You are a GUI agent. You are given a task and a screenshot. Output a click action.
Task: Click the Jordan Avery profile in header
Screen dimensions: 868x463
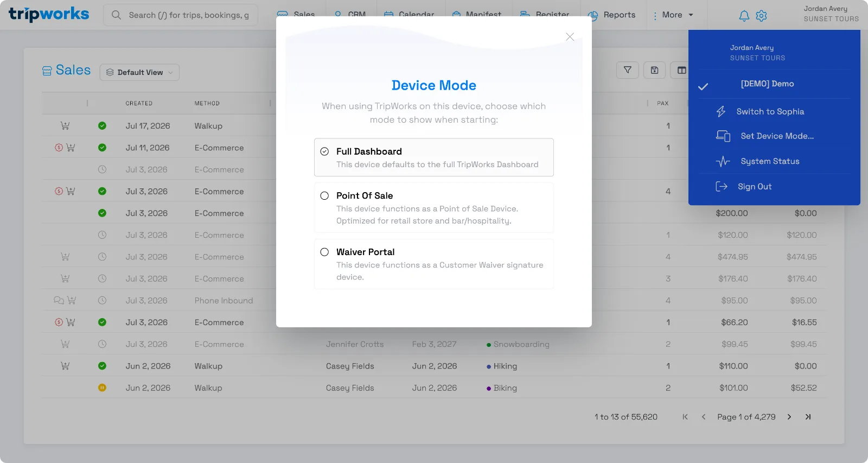pos(831,14)
